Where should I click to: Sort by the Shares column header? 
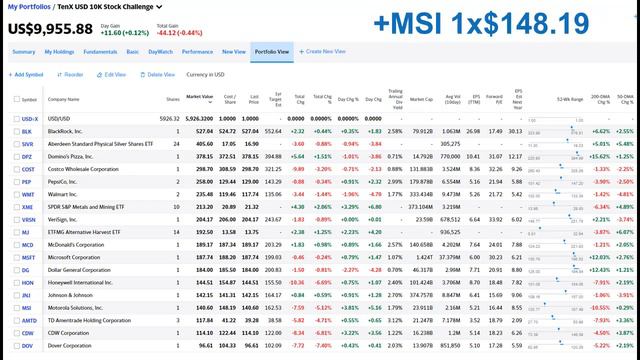coord(173,99)
